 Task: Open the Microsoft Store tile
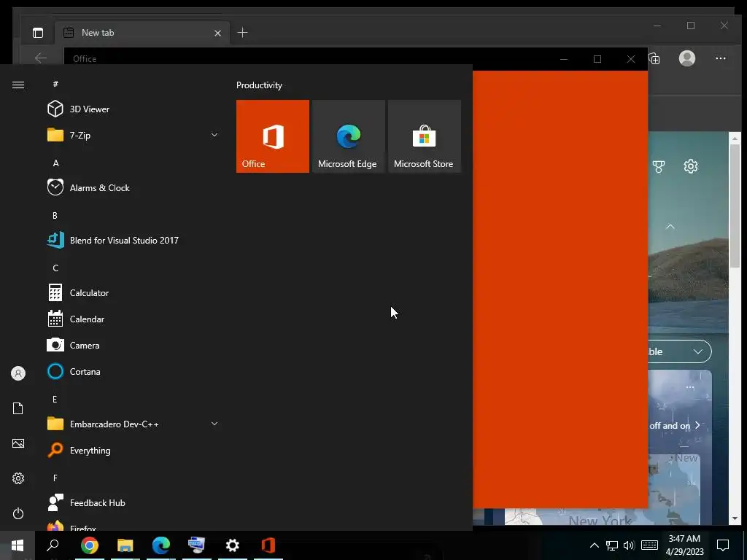425,136
